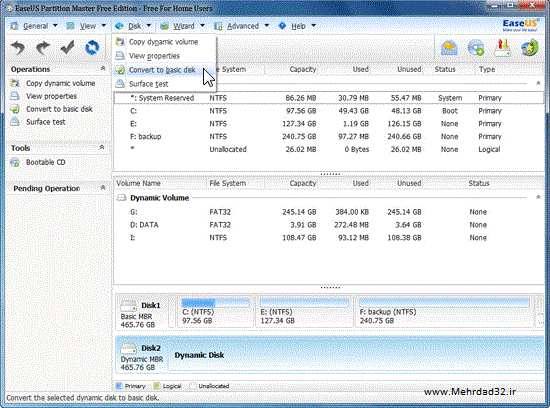Open the Help dropdown arrow
This screenshot has height=408, width=550.
[x=314, y=26]
